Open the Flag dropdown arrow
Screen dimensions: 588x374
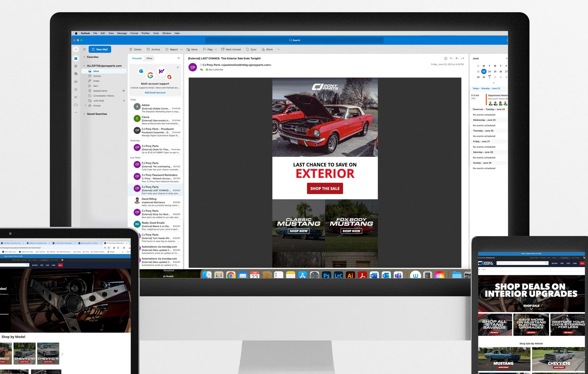[216, 49]
